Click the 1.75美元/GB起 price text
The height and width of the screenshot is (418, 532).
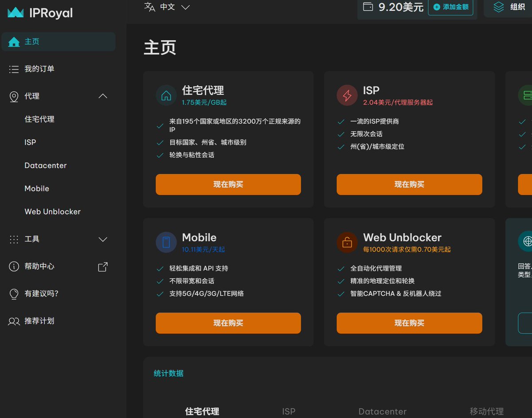204,102
